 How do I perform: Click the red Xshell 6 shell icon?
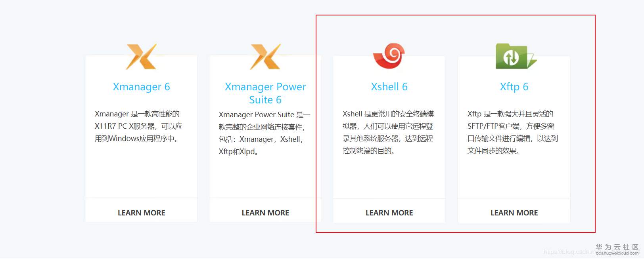pyautogui.click(x=389, y=55)
